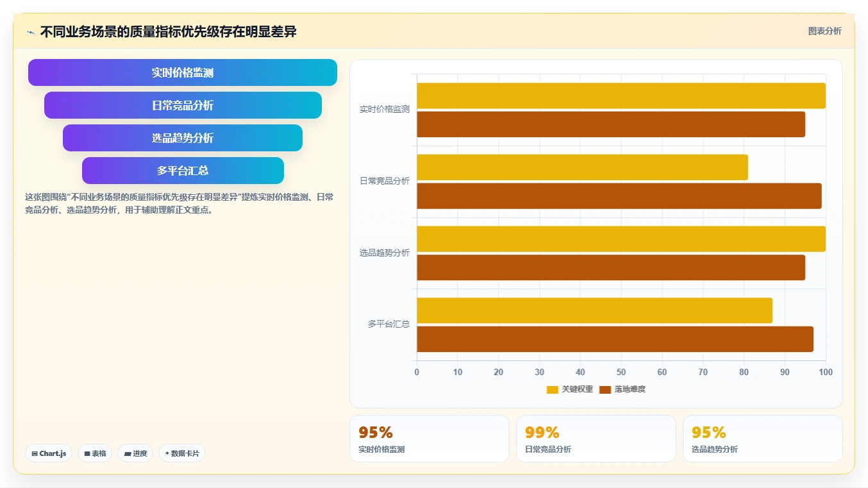868x488 pixels.
Task: Click the x-axis tick label 100
Action: tap(826, 372)
